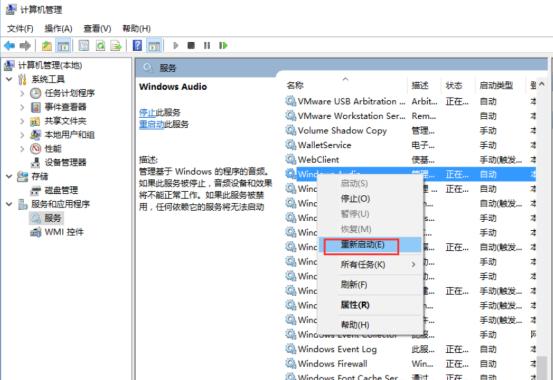Select 事件查看器 tree item
The width and height of the screenshot is (553, 380).
pyautogui.click(x=65, y=107)
